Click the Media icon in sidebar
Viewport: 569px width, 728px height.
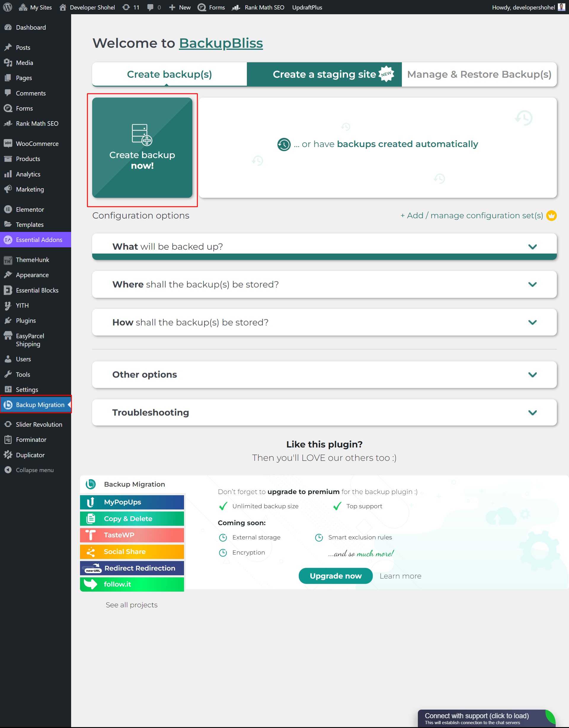click(x=8, y=63)
